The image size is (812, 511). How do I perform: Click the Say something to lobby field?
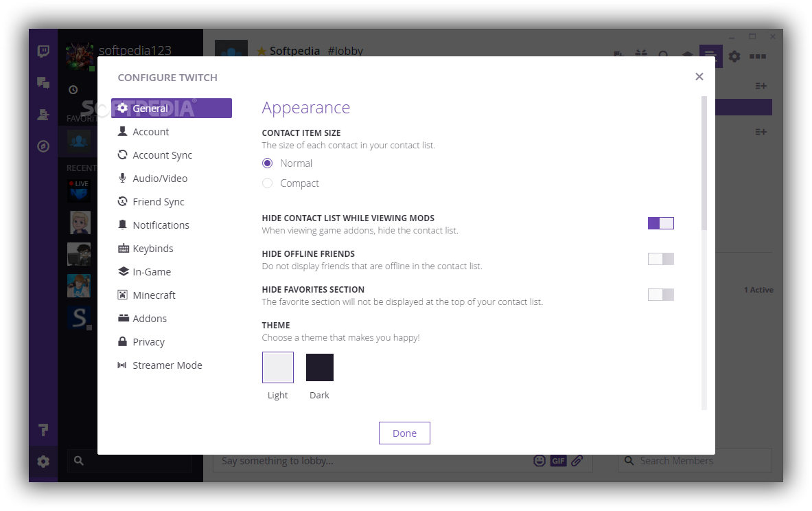tap(373, 461)
